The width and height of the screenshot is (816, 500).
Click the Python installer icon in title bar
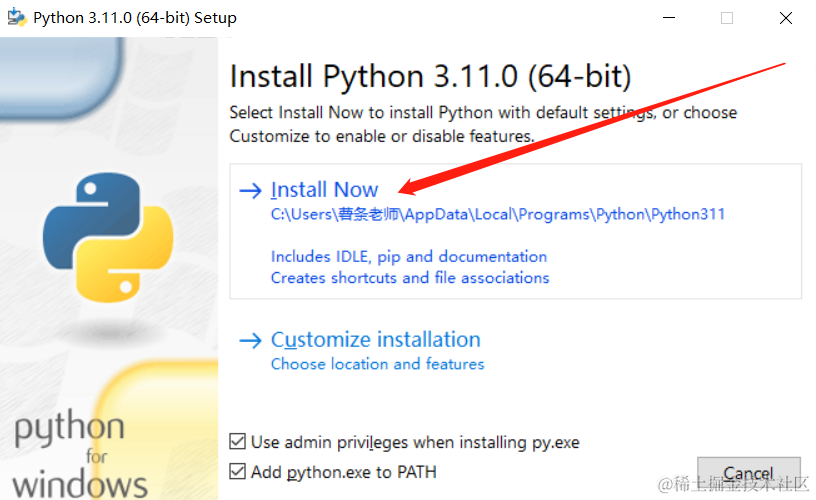[x=16, y=18]
